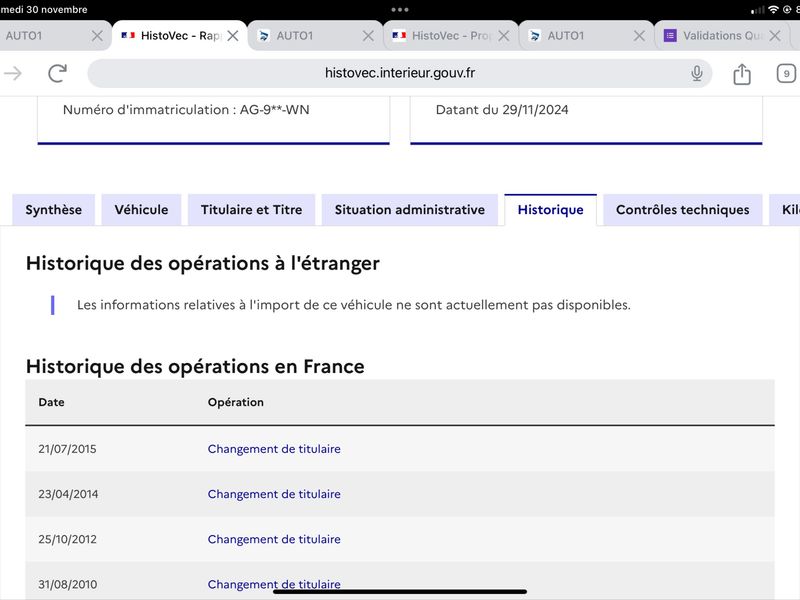Close the third AUTO1 tab

[639, 36]
